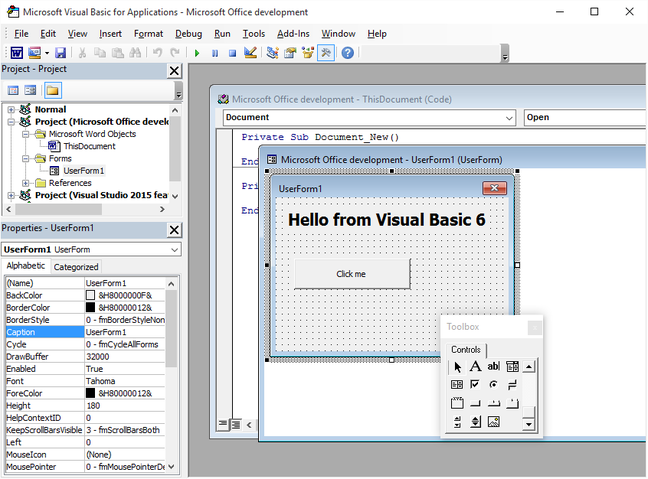The height and width of the screenshot is (479, 648).
Task: Select the ToggleButton tool in Toolbox
Action: (512, 385)
